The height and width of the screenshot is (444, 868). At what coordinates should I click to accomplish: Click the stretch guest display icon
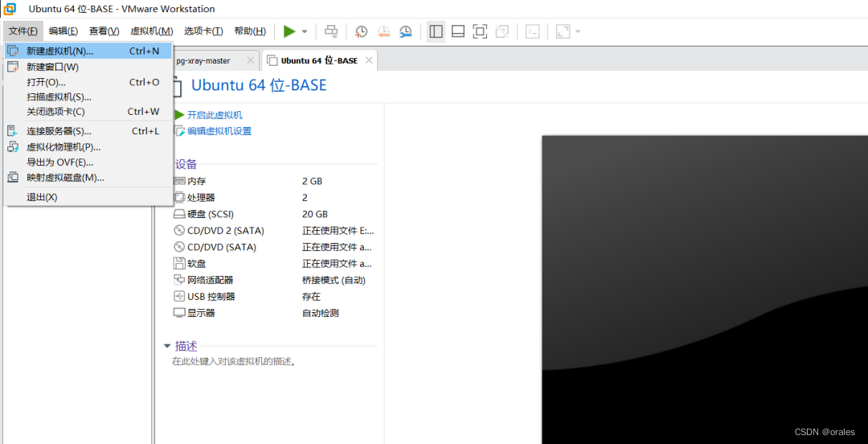coord(563,31)
